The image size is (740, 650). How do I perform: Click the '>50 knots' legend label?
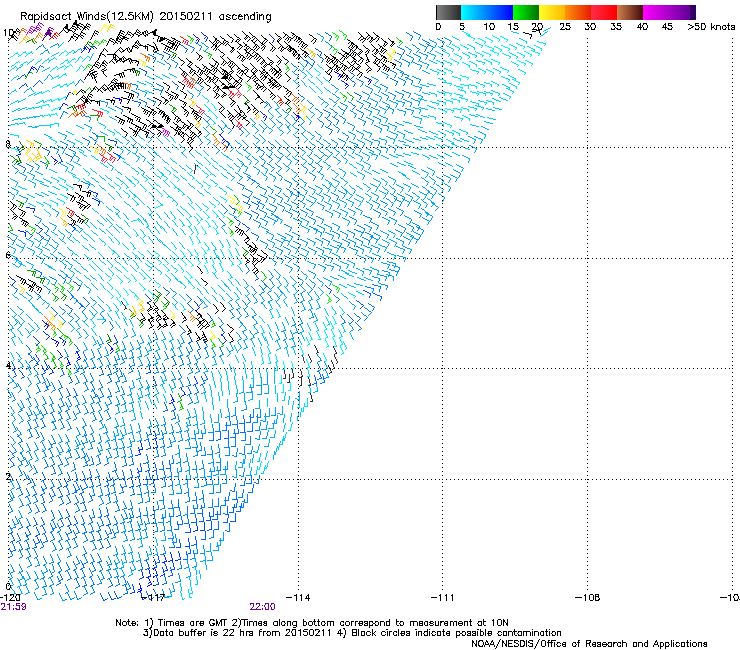point(711,27)
